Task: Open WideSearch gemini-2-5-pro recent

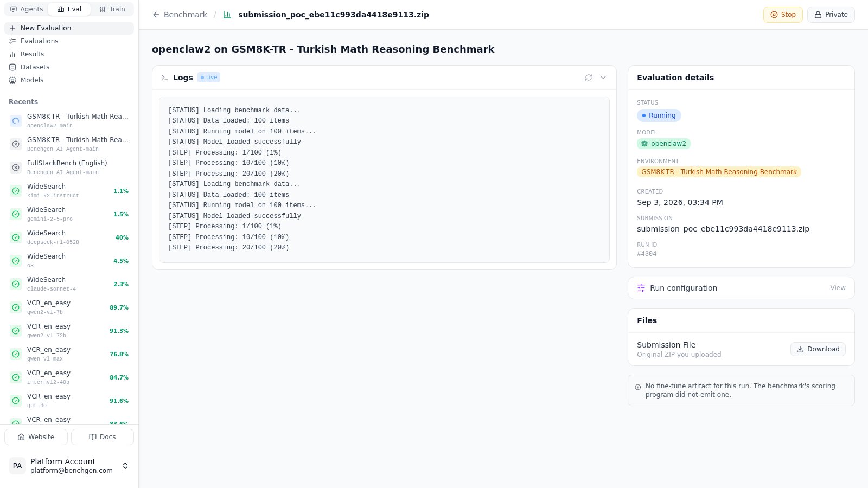Action: click(69, 214)
